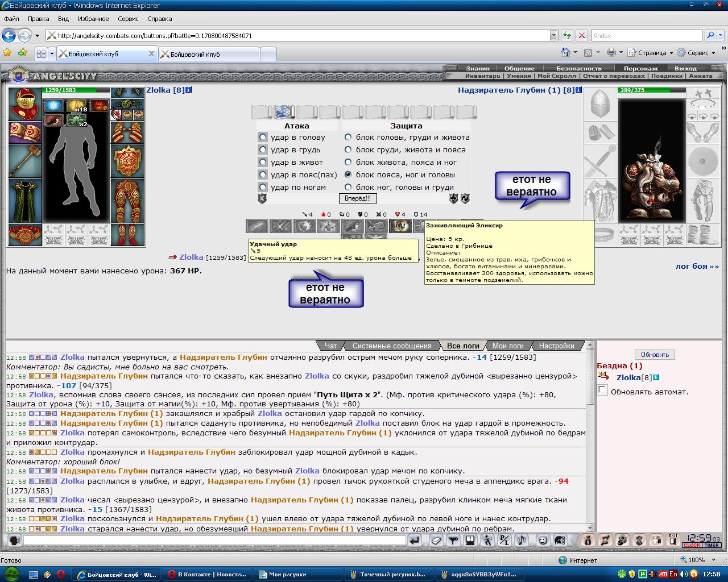This screenshot has height=582, width=728.
Task: Open the Сервис command bar menu
Action: coord(697,53)
